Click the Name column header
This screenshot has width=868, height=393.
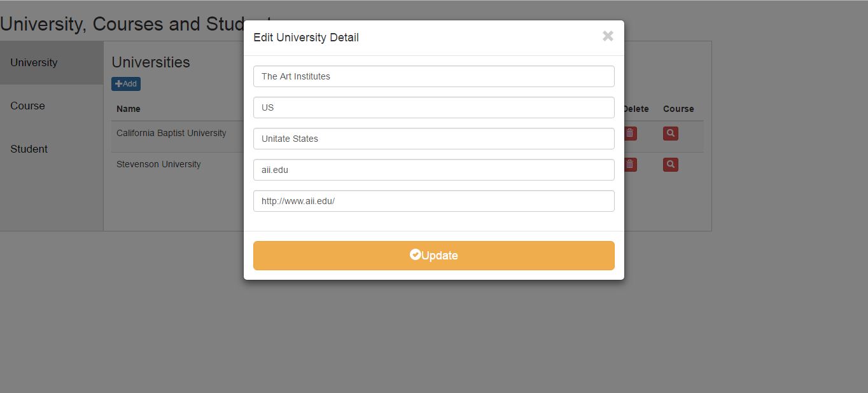[x=128, y=109]
